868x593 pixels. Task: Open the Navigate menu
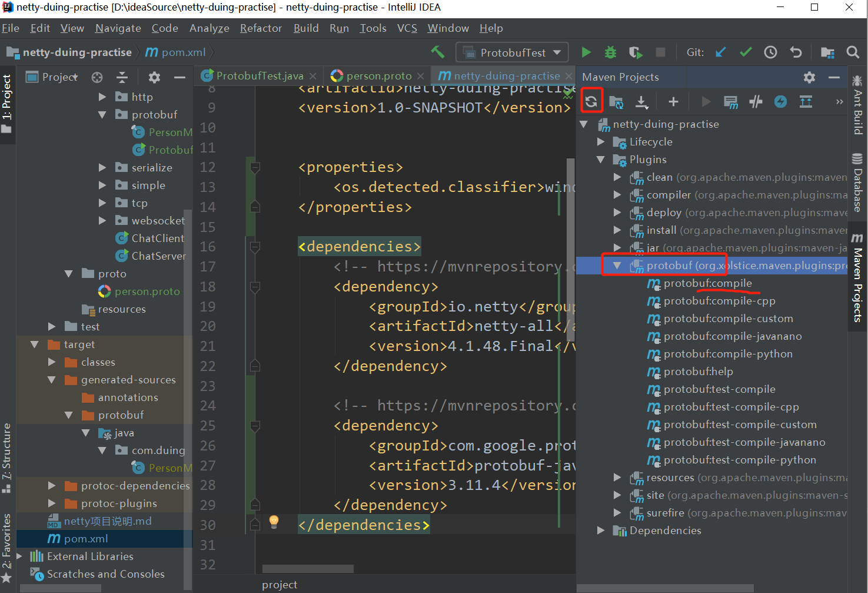pyautogui.click(x=118, y=28)
